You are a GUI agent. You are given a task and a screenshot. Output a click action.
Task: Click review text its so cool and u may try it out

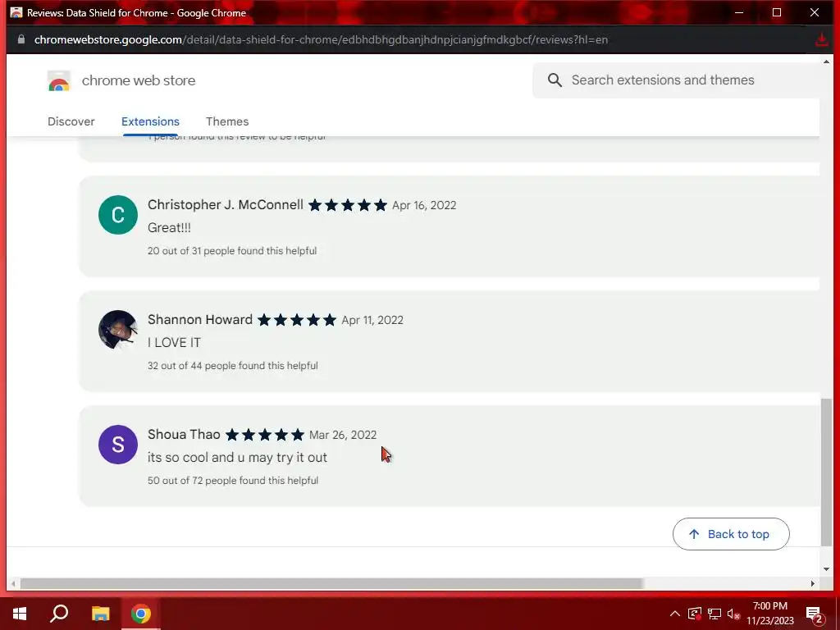[237, 458]
